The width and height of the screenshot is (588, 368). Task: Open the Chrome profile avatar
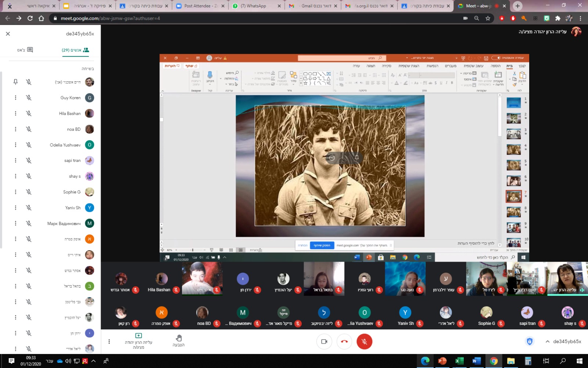pos(569,18)
